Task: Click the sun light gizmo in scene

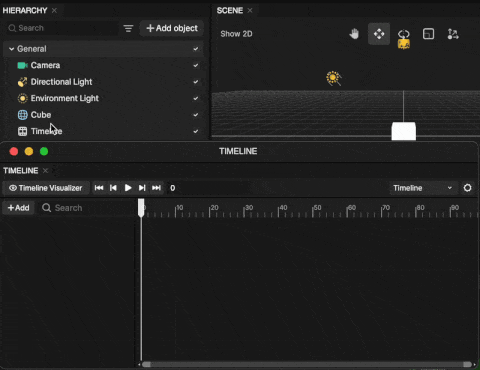Action: 333,78
